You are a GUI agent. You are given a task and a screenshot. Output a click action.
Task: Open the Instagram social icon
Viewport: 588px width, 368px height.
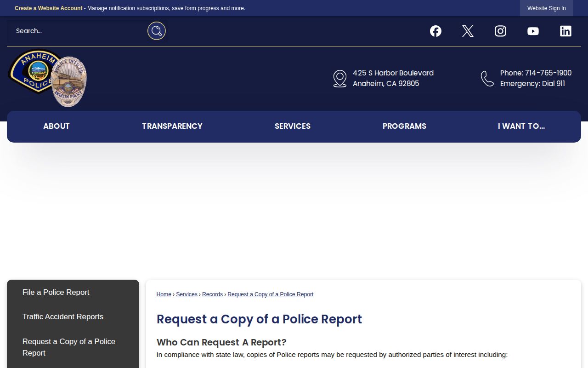(500, 31)
